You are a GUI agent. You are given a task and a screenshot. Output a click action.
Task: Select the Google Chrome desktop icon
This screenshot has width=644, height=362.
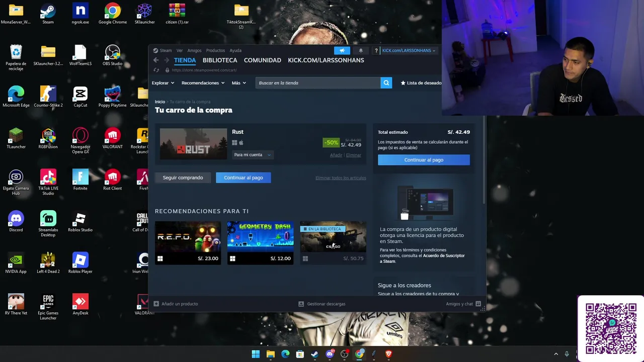pyautogui.click(x=113, y=14)
